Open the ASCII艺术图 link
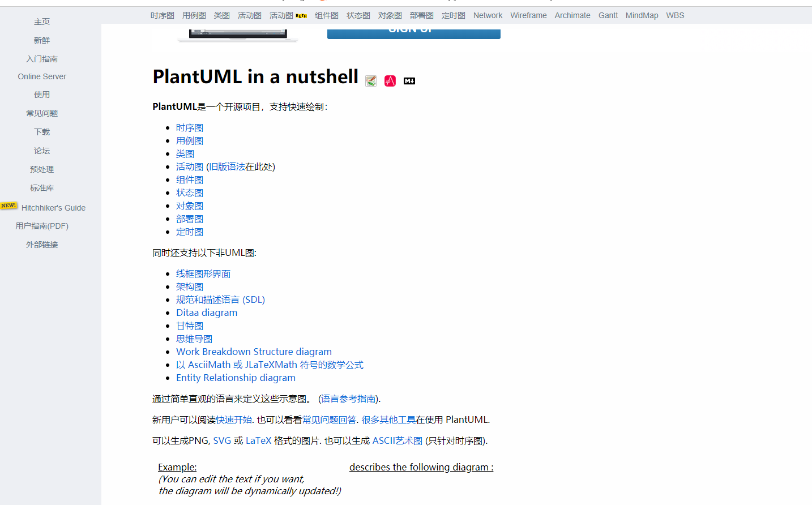812x505 pixels. coord(398,441)
